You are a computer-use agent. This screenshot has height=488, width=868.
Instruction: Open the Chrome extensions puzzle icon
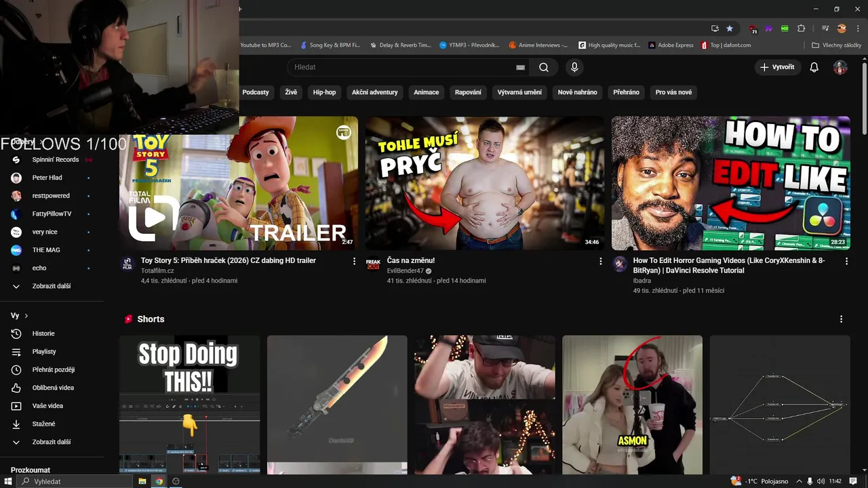(802, 28)
